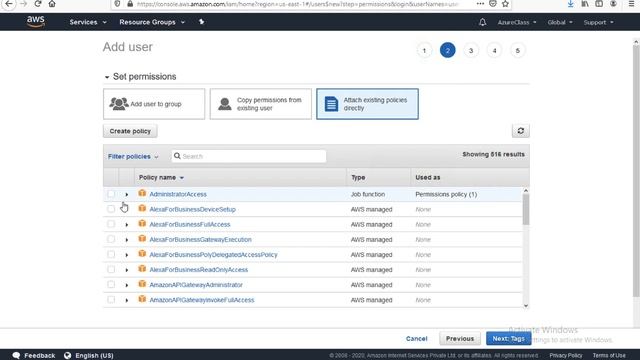Image resolution: width=640 pixels, height=360 pixels.
Task: Expand the AmazonAPIGatewayInvokeFullAccess row arrow
Action: (127, 300)
